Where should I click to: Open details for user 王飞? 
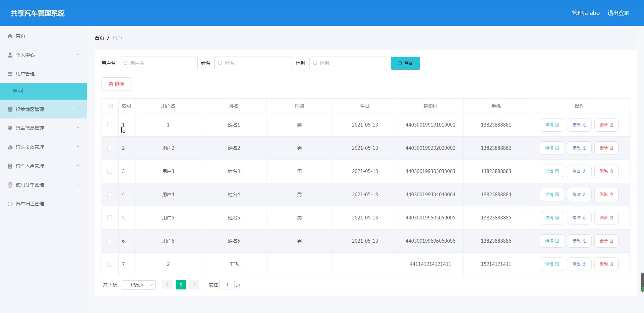[x=552, y=264]
